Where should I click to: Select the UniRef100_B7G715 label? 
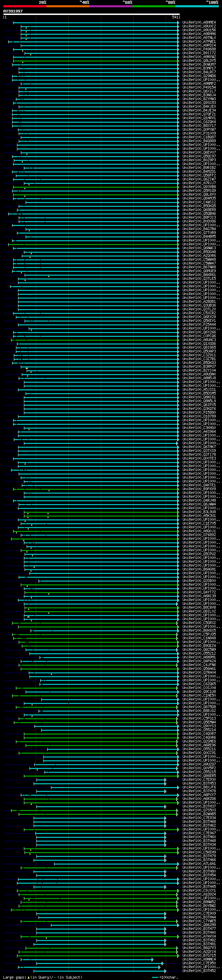[x=199, y=955]
